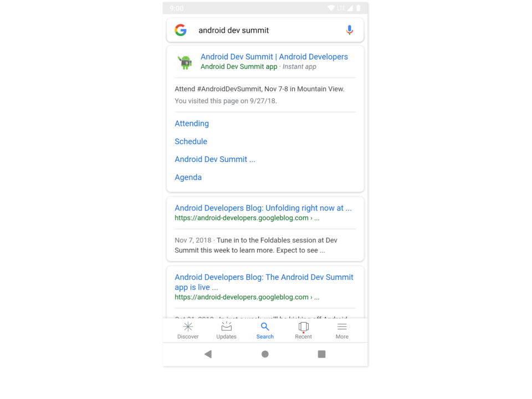Open the More menu
This screenshot has height=399, width=532.
coord(342,330)
